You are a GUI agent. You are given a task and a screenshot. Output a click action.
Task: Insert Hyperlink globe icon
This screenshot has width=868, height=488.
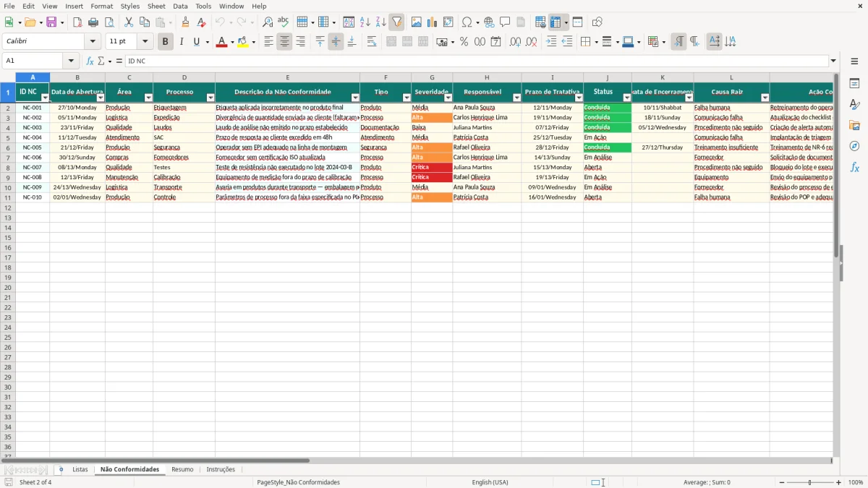pos(489,22)
